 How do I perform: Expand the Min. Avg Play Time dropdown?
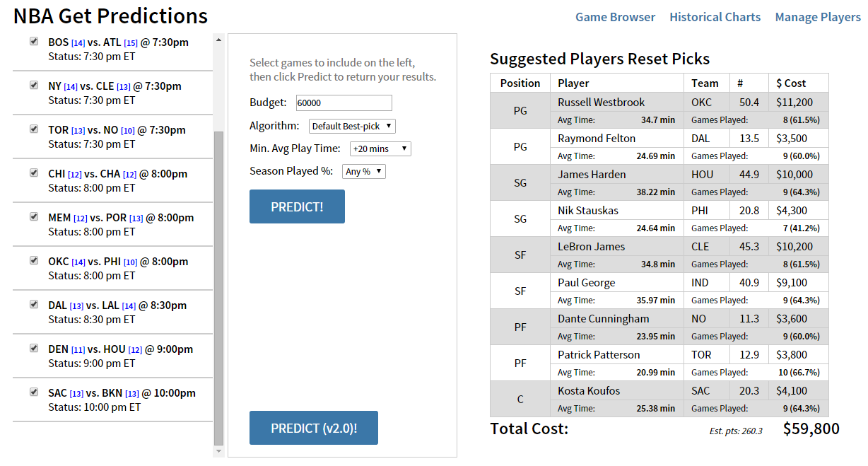point(380,149)
